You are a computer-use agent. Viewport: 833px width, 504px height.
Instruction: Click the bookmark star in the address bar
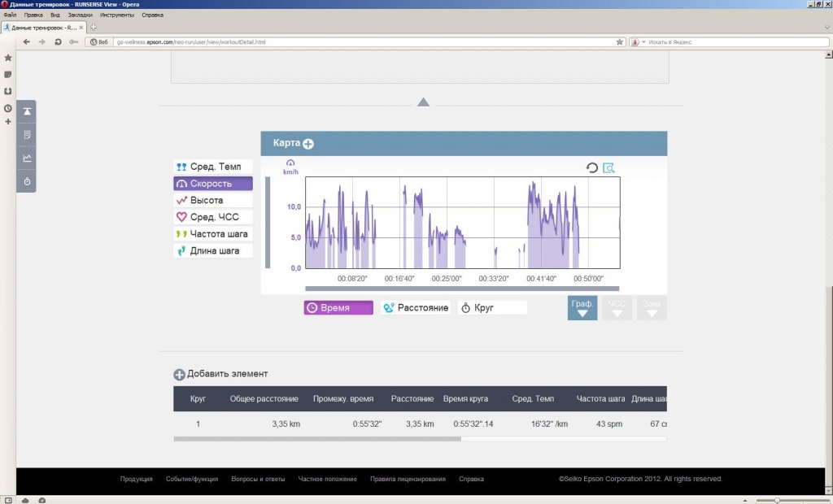click(619, 42)
